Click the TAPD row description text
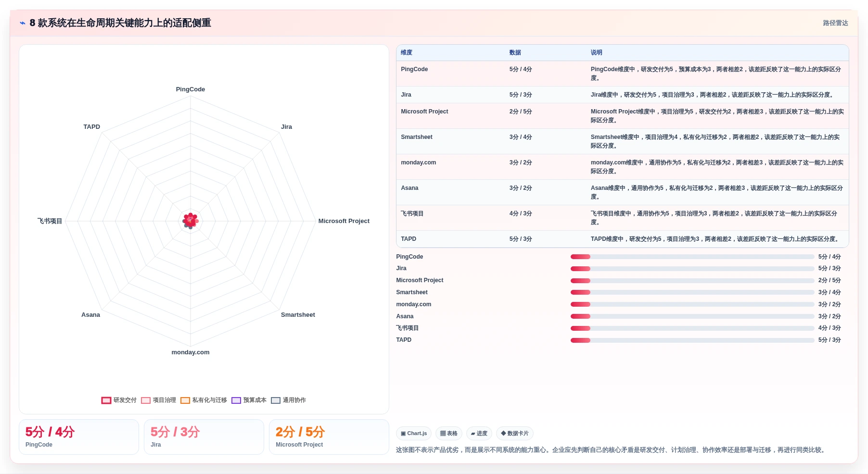Viewport: 868px width, 474px height. pos(715,239)
